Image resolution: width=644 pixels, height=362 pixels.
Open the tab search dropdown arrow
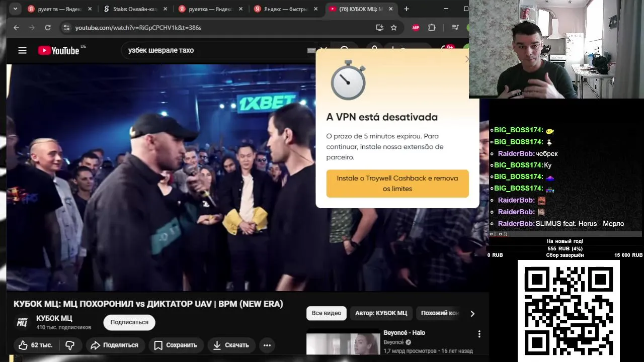point(15,9)
